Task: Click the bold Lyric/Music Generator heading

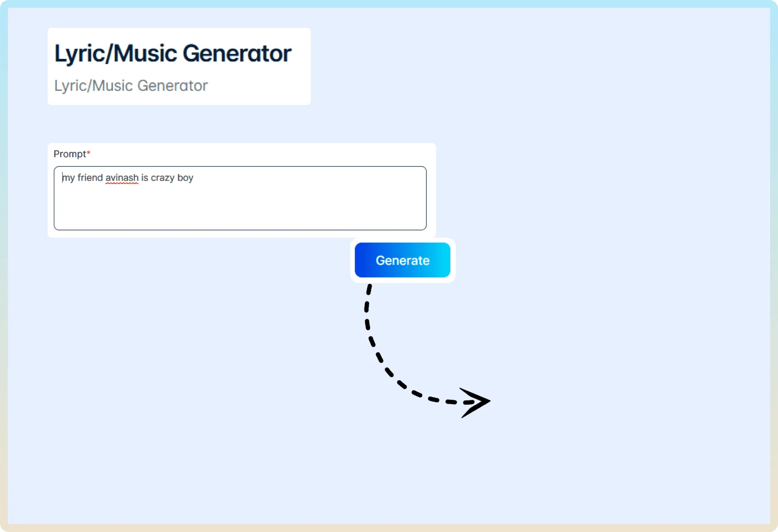Action: click(x=173, y=54)
